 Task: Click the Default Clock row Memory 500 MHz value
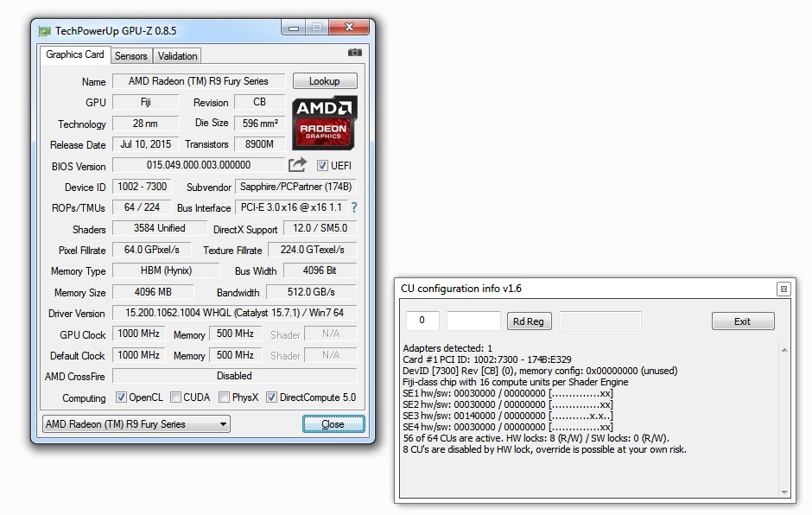235,355
